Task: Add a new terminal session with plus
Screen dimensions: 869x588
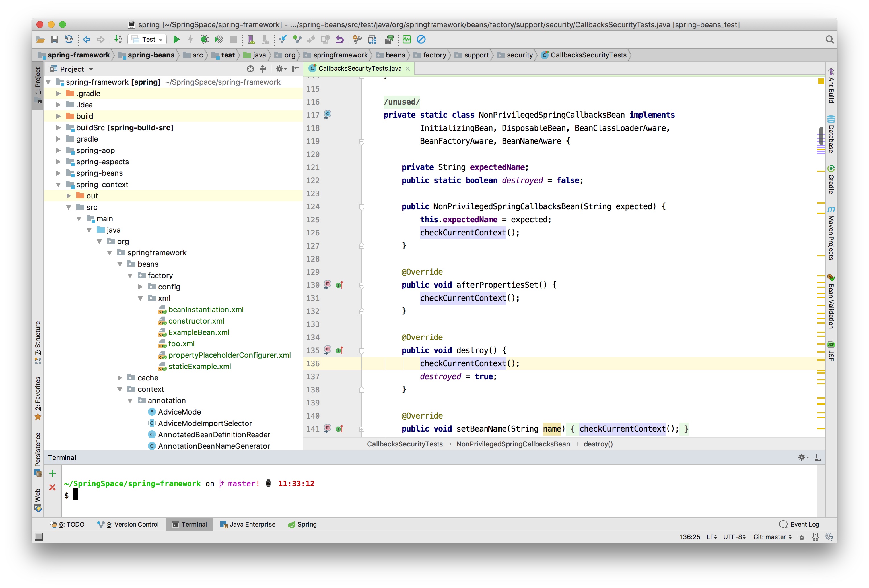Action: point(52,473)
